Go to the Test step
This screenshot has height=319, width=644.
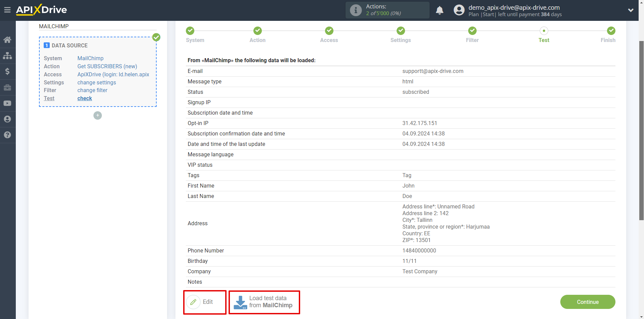click(x=544, y=35)
